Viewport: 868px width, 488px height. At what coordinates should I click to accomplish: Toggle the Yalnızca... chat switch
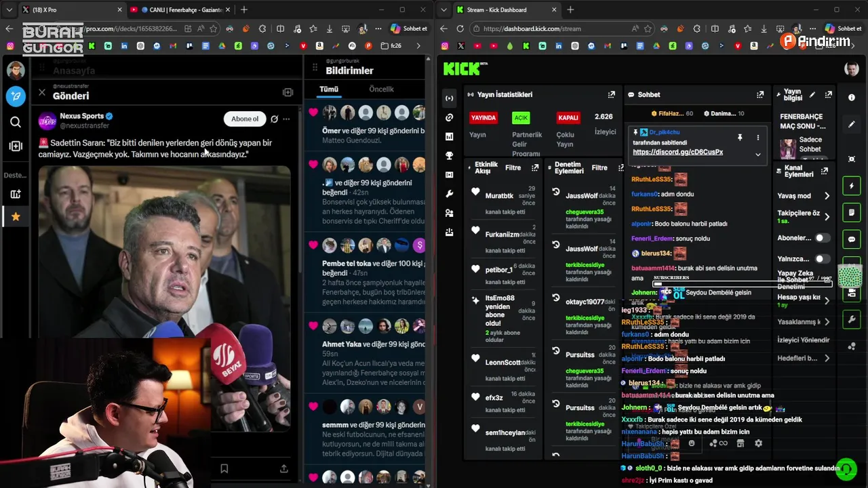click(x=822, y=259)
